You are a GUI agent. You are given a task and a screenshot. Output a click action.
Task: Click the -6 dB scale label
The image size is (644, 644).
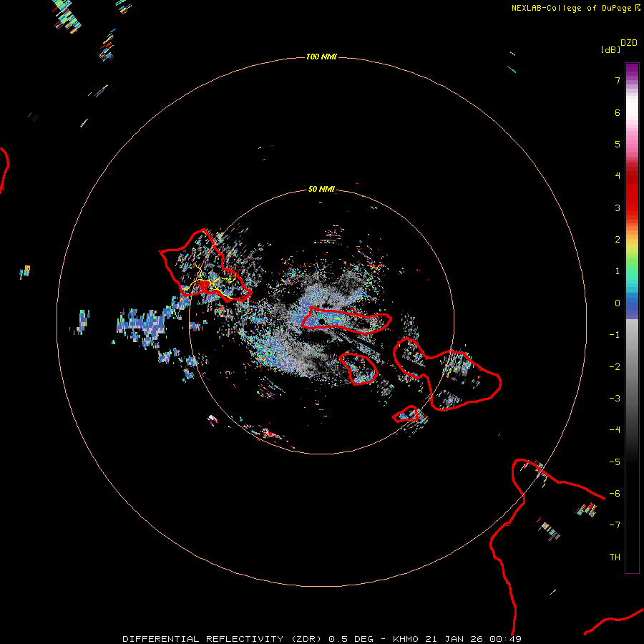tap(615, 494)
